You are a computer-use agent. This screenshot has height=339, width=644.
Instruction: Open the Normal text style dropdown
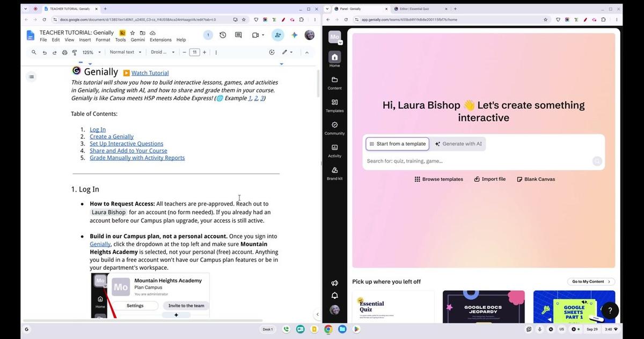[126, 52]
